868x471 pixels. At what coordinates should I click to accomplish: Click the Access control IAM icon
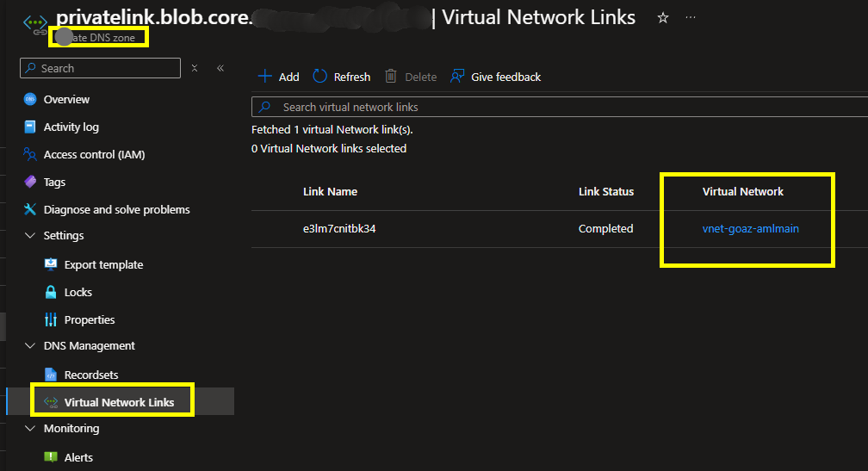pyautogui.click(x=30, y=154)
